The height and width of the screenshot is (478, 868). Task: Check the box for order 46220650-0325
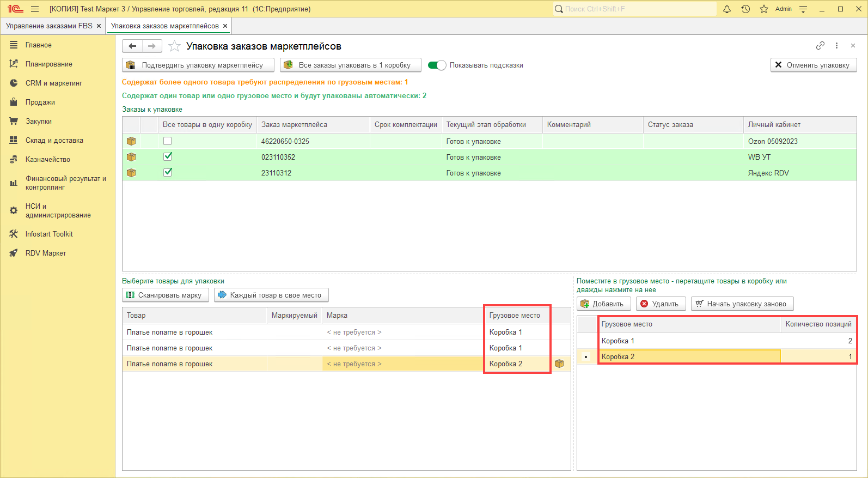point(168,141)
